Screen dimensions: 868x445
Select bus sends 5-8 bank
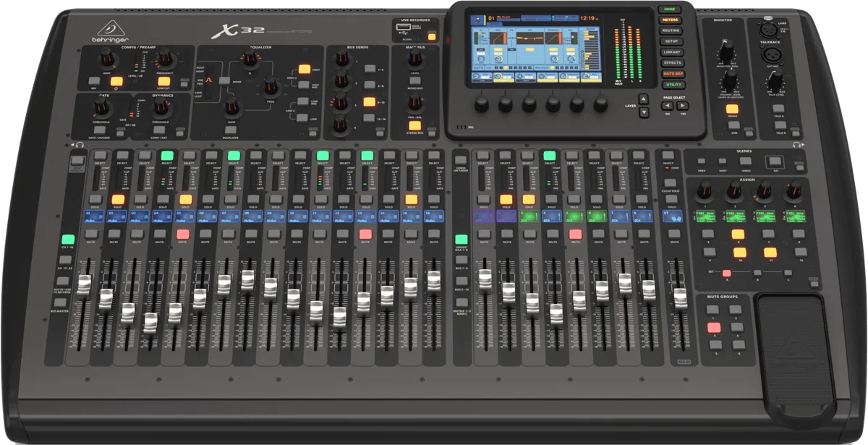coord(370,85)
